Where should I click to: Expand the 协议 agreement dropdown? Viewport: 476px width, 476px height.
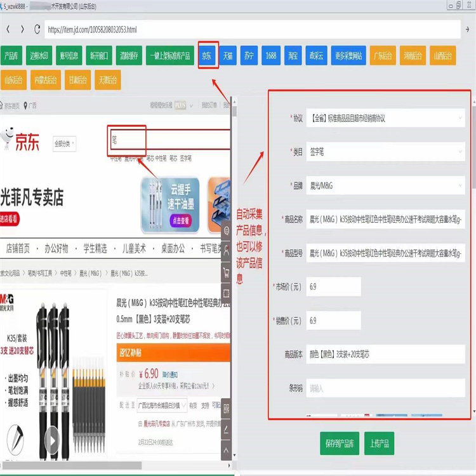tap(385, 118)
